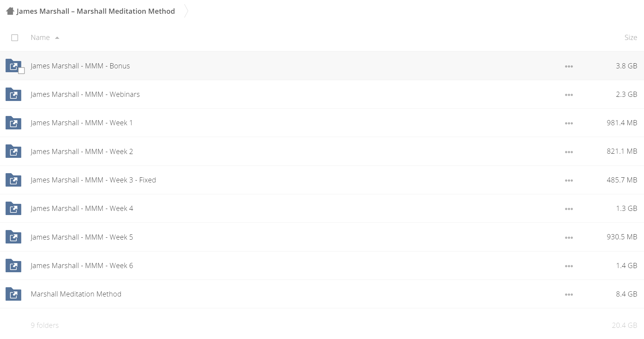Open more actions for Week 2 folder
644x339 pixels.
(x=569, y=152)
